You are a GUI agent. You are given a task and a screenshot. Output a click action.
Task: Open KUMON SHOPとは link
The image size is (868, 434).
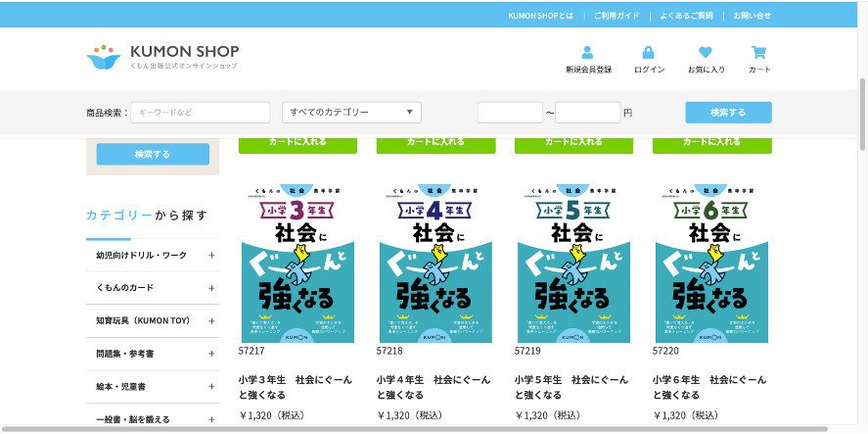(541, 16)
